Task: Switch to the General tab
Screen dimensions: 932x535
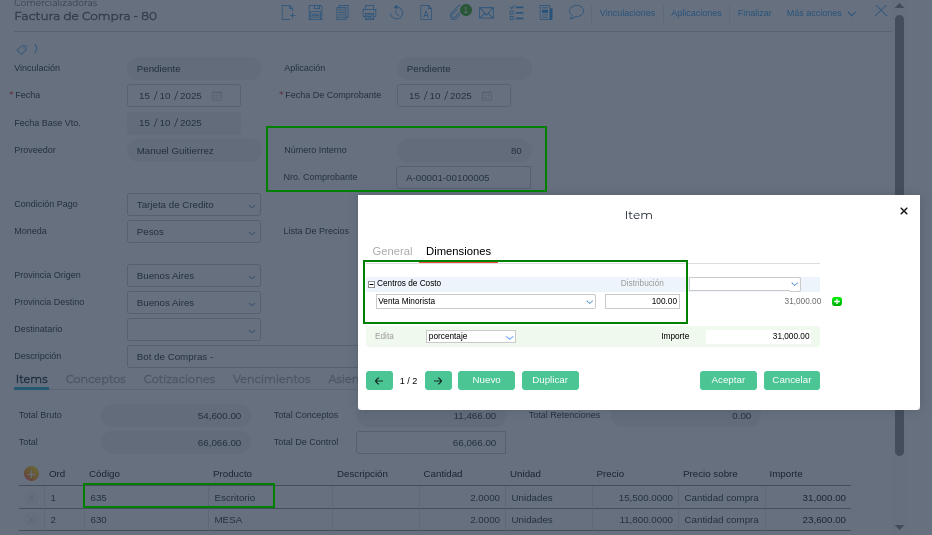Action: click(392, 251)
